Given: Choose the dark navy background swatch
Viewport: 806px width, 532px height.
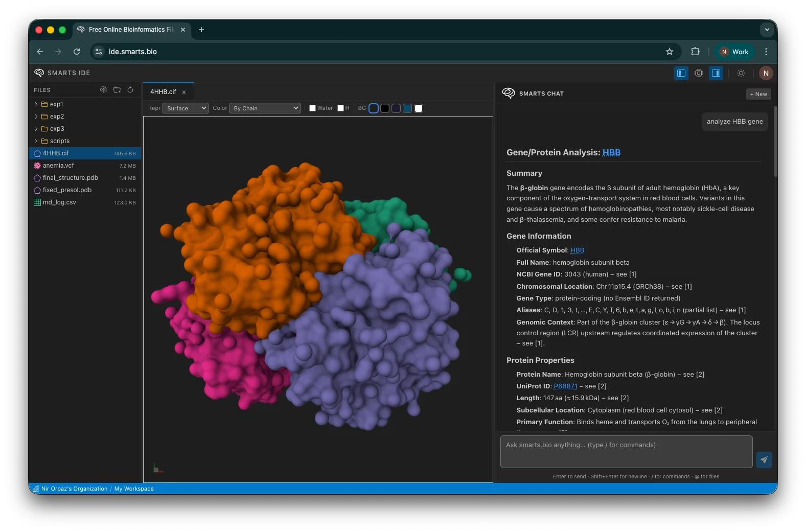Looking at the screenshot, I should [396, 108].
